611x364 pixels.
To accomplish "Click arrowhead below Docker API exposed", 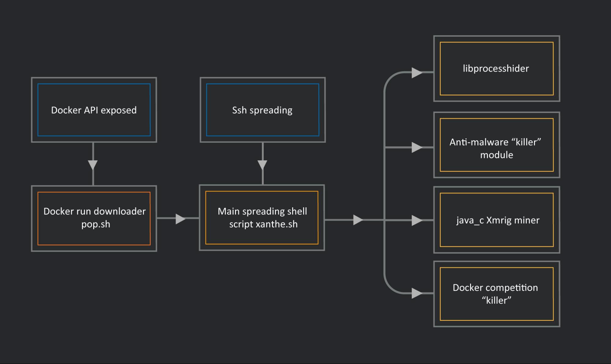I will 93,165.
